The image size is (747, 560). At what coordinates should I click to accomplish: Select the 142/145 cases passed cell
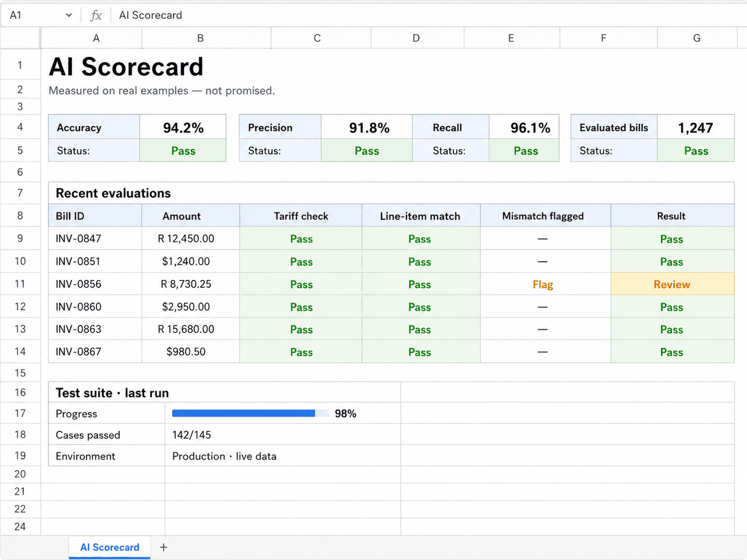(x=283, y=435)
